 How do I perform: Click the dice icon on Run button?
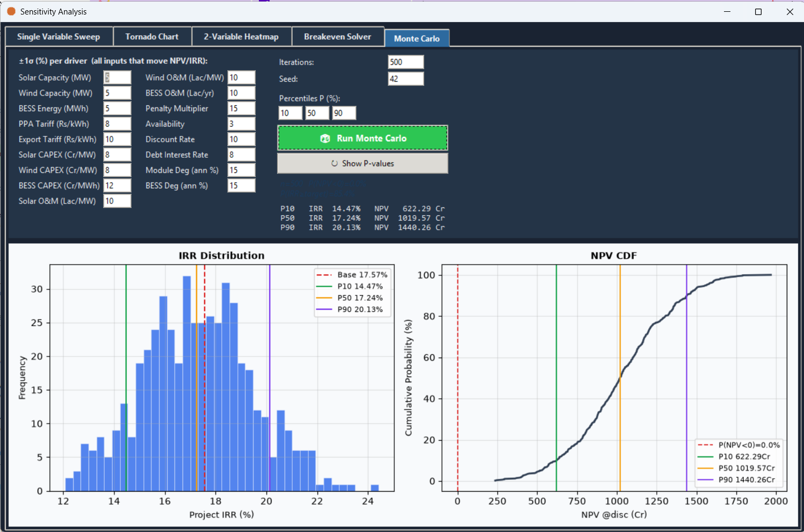[x=325, y=139]
